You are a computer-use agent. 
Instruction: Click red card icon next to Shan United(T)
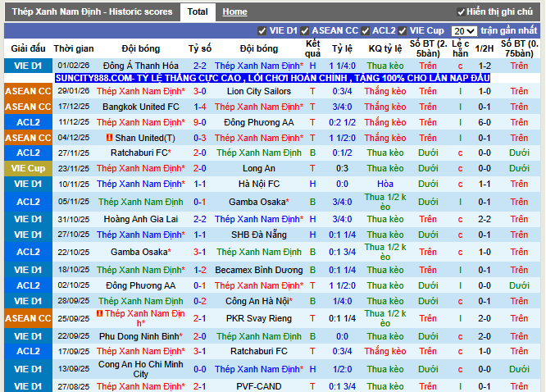coord(109,138)
